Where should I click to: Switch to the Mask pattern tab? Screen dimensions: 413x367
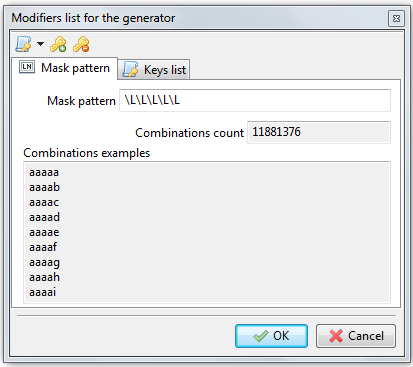coord(64,68)
